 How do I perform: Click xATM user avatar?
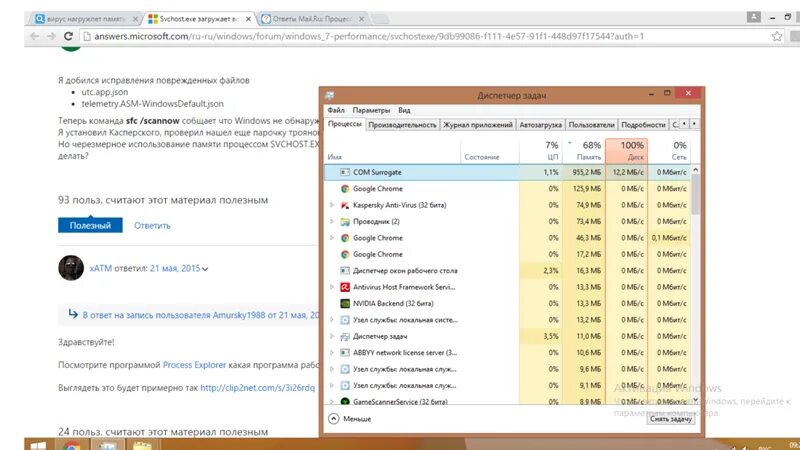pos(71,268)
